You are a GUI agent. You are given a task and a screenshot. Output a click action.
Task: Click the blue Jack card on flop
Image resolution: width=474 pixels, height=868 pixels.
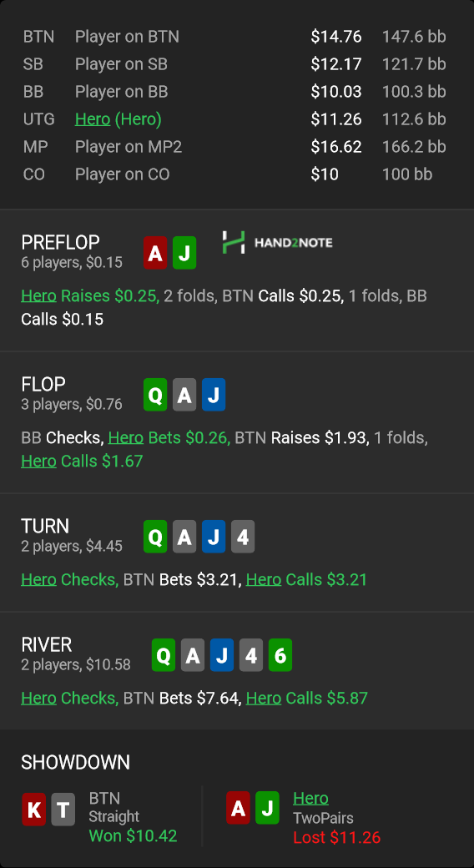(214, 395)
